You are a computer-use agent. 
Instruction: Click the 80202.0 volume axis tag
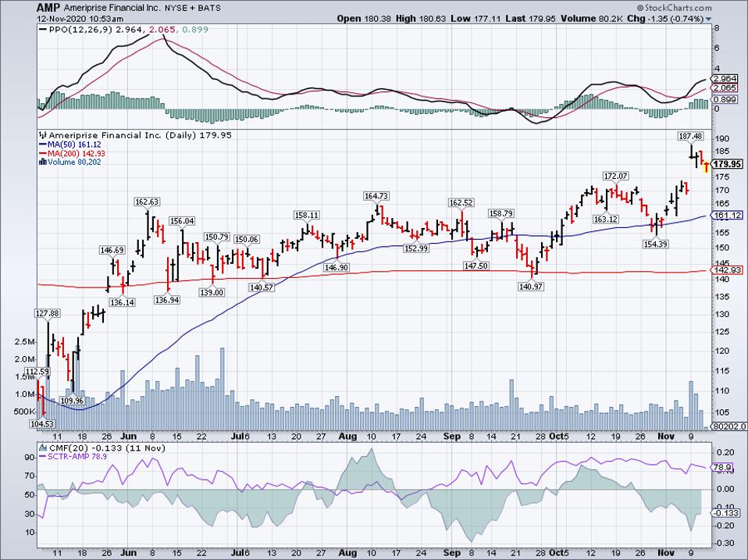click(729, 427)
